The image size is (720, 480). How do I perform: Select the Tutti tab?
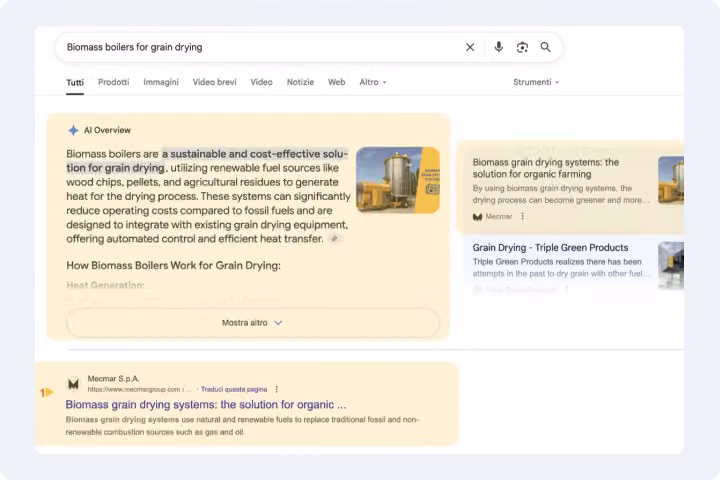[75, 82]
